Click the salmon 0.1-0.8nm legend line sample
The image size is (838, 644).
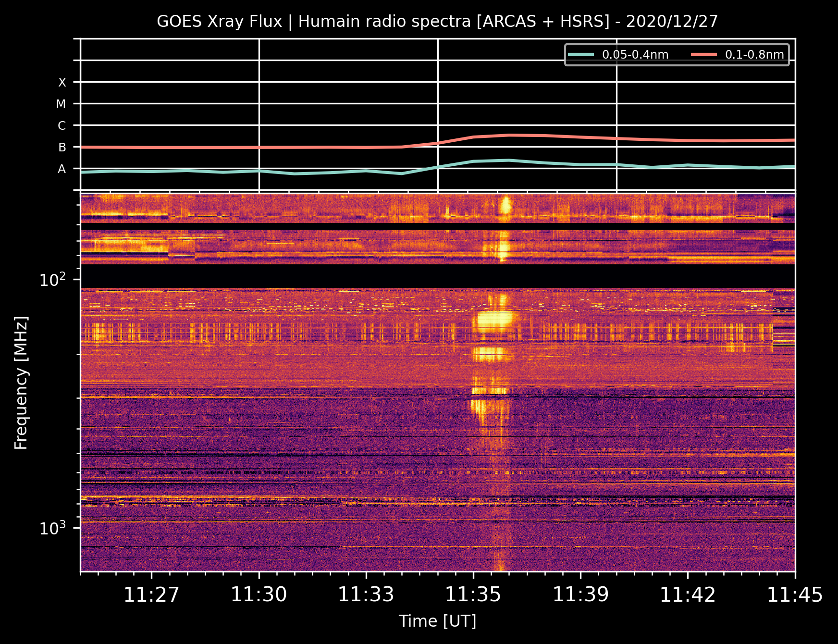(704, 54)
